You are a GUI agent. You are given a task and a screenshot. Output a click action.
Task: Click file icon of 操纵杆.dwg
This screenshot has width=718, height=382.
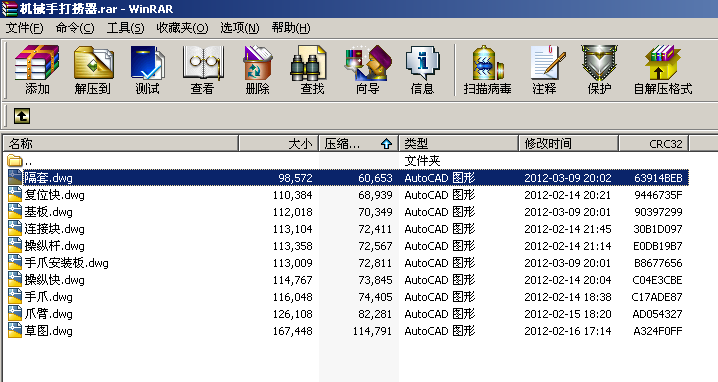15,246
